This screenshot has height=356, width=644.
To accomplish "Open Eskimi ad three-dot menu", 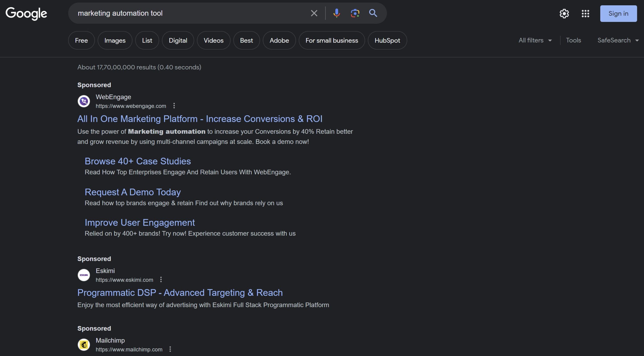I will (x=161, y=279).
